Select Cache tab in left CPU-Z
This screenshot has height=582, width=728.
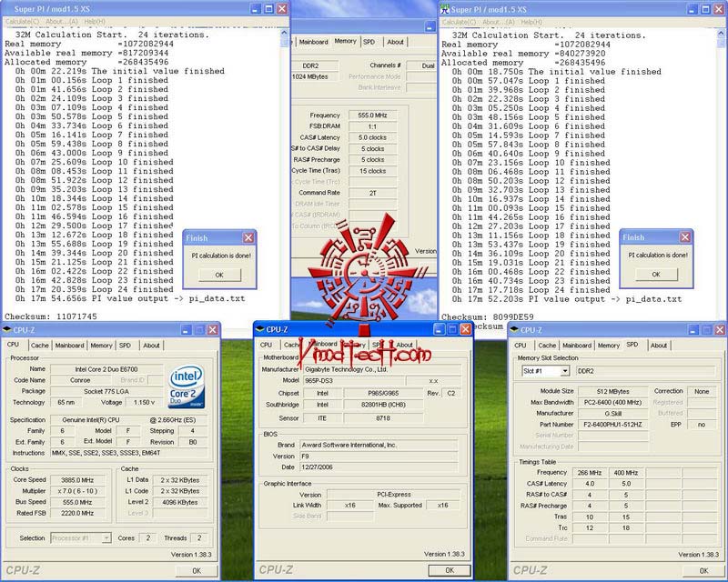[39, 346]
